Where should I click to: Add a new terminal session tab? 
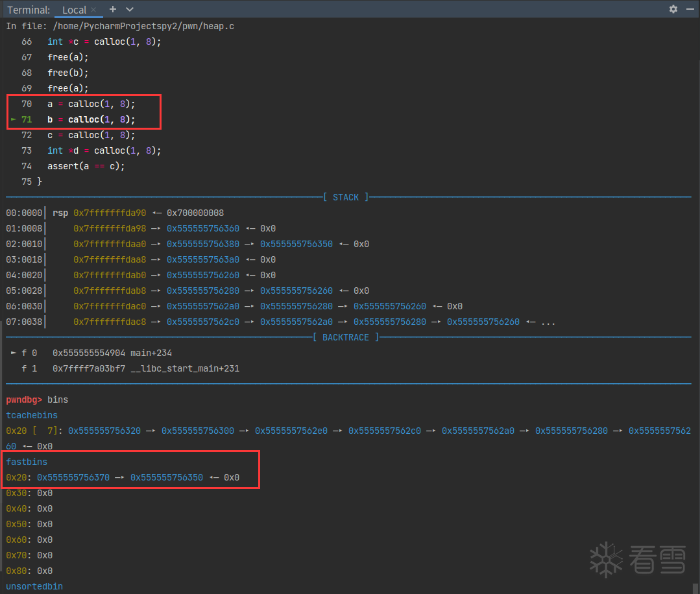(x=113, y=9)
